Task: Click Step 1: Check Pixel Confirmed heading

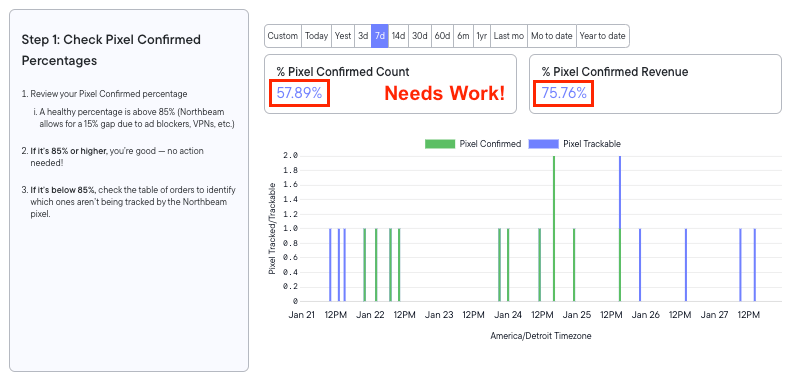Action: click(111, 50)
